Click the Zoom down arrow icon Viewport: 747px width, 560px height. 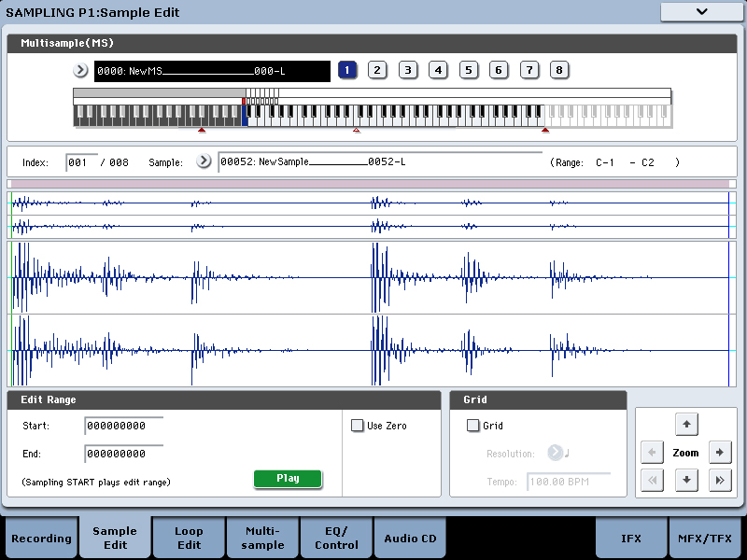click(686, 480)
